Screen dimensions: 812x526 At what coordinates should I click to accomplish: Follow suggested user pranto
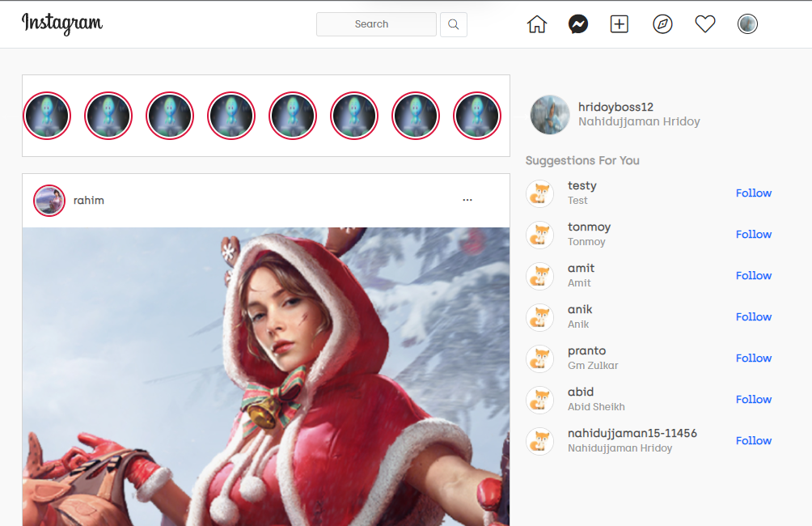pyautogui.click(x=753, y=358)
